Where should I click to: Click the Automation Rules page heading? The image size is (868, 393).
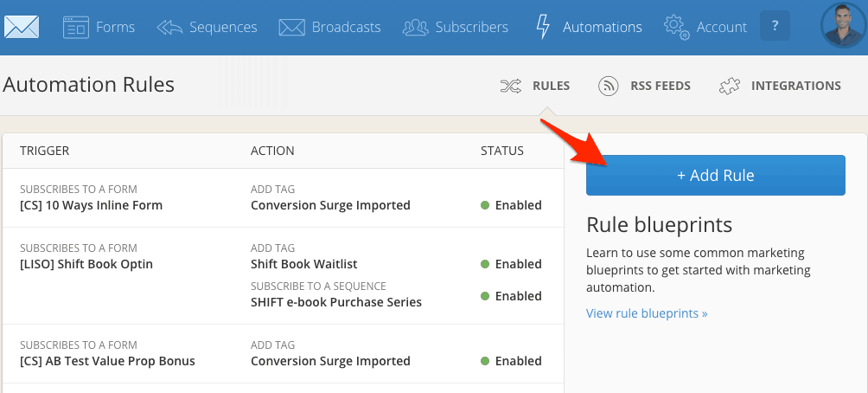click(x=88, y=85)
